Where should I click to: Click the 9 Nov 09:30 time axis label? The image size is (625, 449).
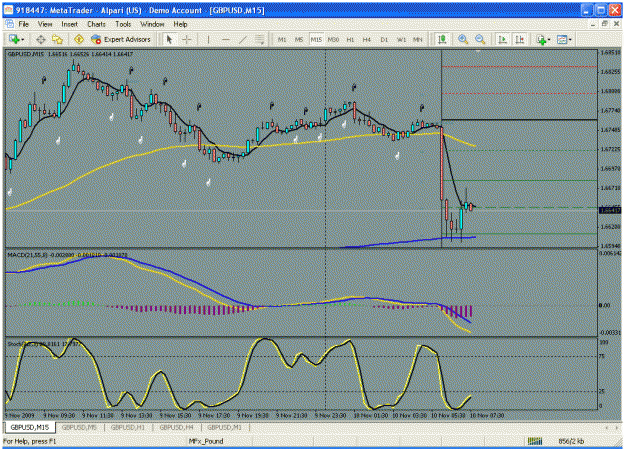coord(58,415)
